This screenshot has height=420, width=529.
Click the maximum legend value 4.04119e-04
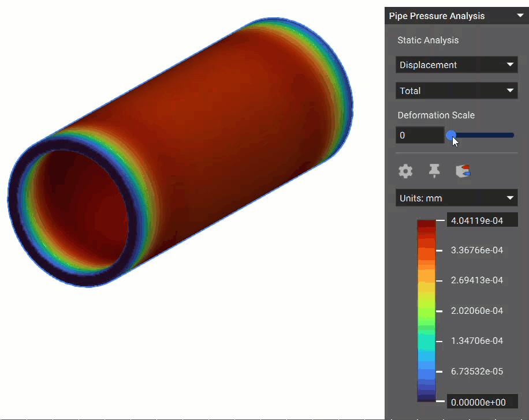click(x=482, y=220)
